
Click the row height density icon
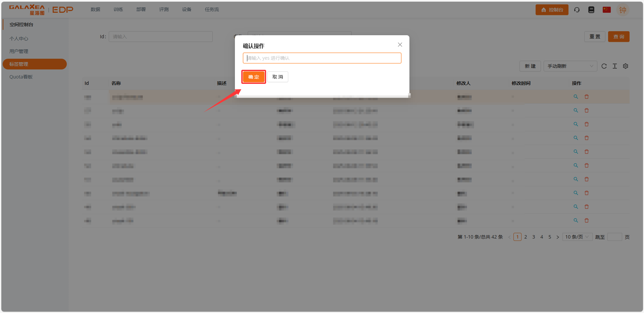pyautogui.click(x=615, y=66)
